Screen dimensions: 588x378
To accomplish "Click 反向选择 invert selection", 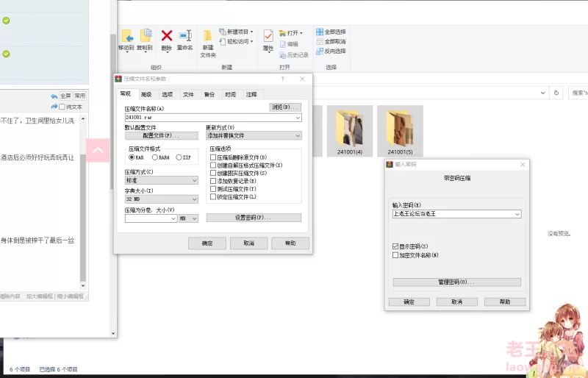I will click(331, 51).
